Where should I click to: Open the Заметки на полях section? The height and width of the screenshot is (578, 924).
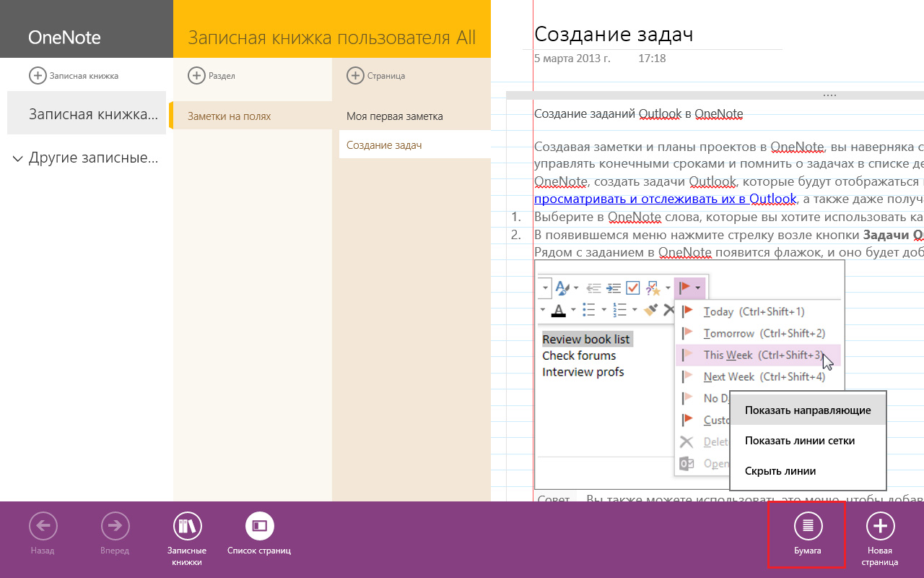coord(230,116)
